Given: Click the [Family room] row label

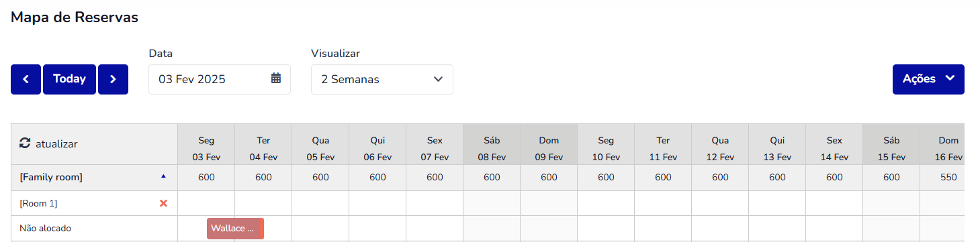Looking at the screenshot, I should pyautogui.click(x=51, y=178).
